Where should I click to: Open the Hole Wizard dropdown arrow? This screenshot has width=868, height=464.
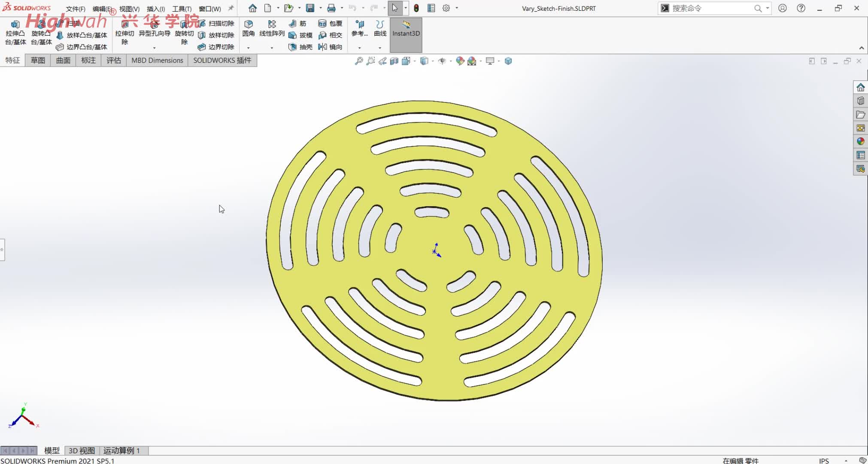tap(154, 48)
